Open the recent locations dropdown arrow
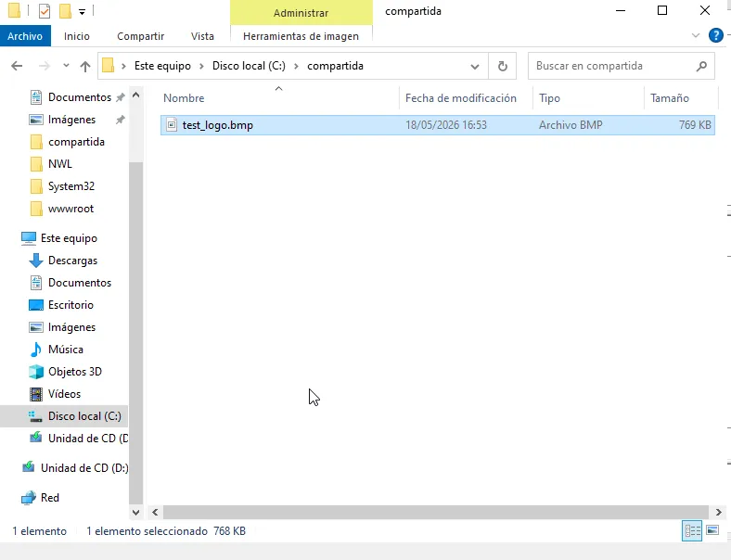The width and height of the screenshot is (731, 560). pyautogui.click(x=66, y=66)
